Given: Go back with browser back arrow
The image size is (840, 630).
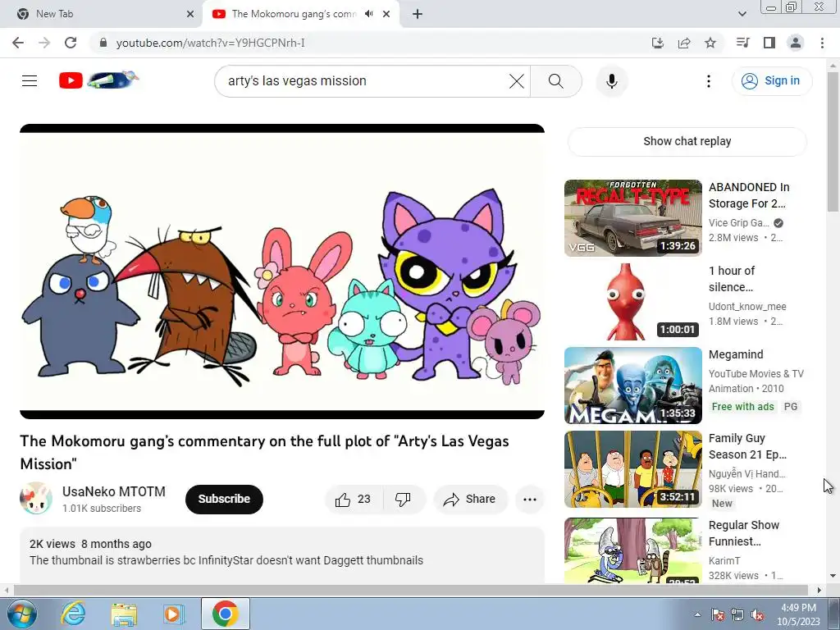Looking at the screenshot, I should click(x=18, y=43).
